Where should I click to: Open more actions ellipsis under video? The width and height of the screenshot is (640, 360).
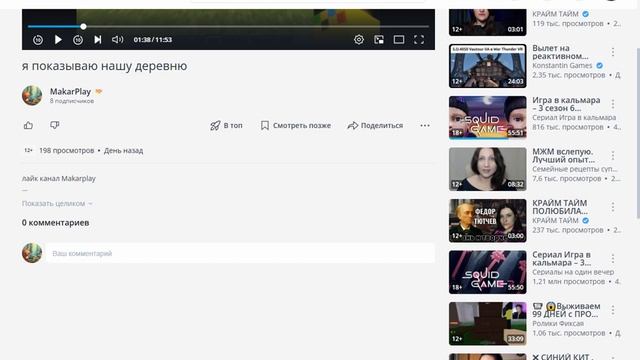(x=425, y=126)
